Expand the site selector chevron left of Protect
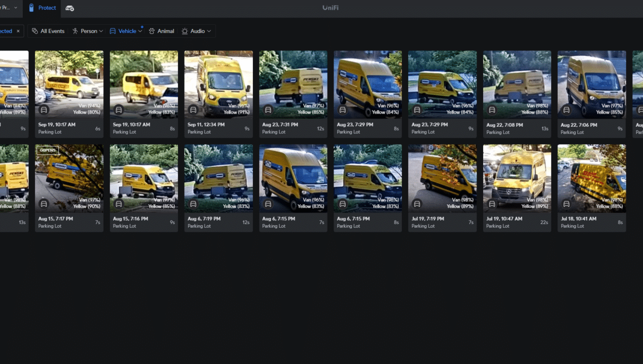Viewport: 643px width, 364px height. (x=15, y=8)
